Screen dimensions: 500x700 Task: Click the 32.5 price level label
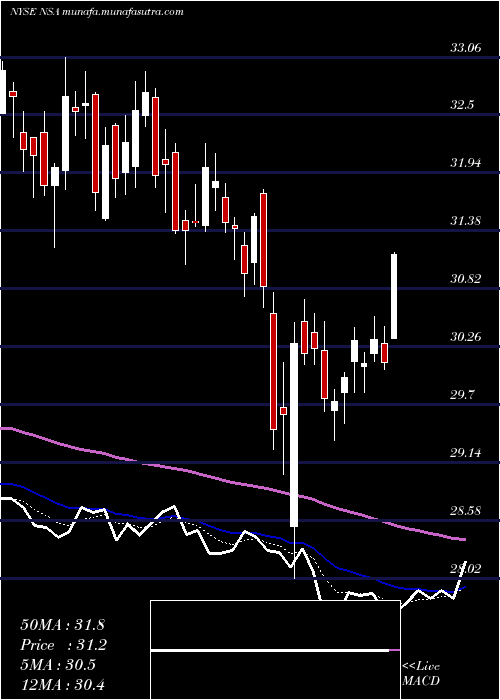[462, 105]
